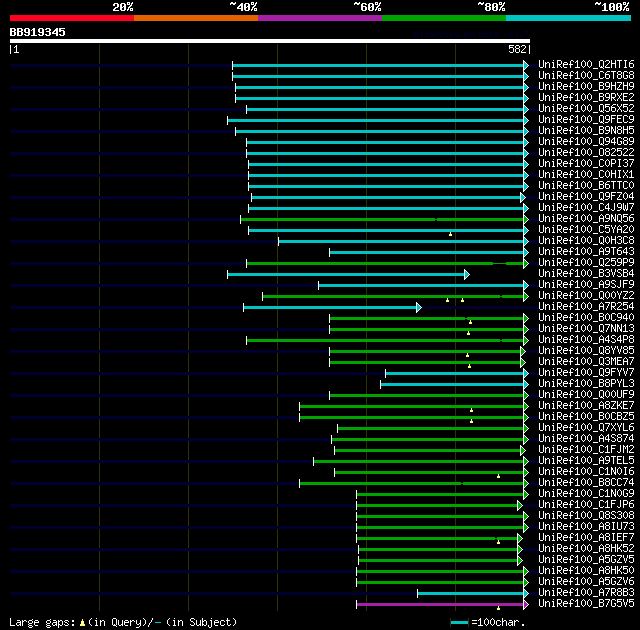The image size is (640, 630).
Task: Open hit UniRef100_Q2HTI6
Action: pyautogui.click(x=586, y=64)
